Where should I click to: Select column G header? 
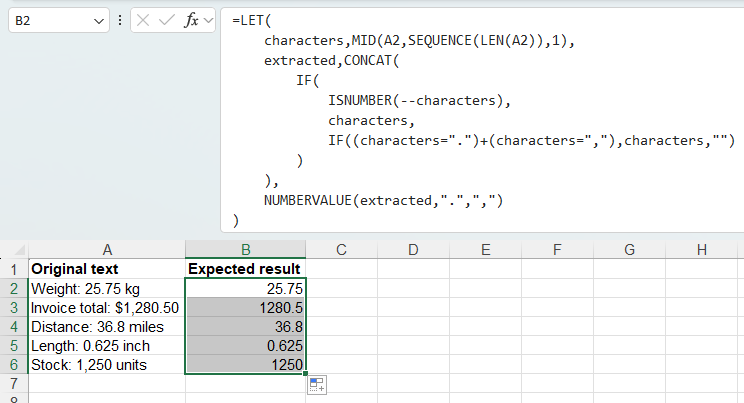pos(629,250)
